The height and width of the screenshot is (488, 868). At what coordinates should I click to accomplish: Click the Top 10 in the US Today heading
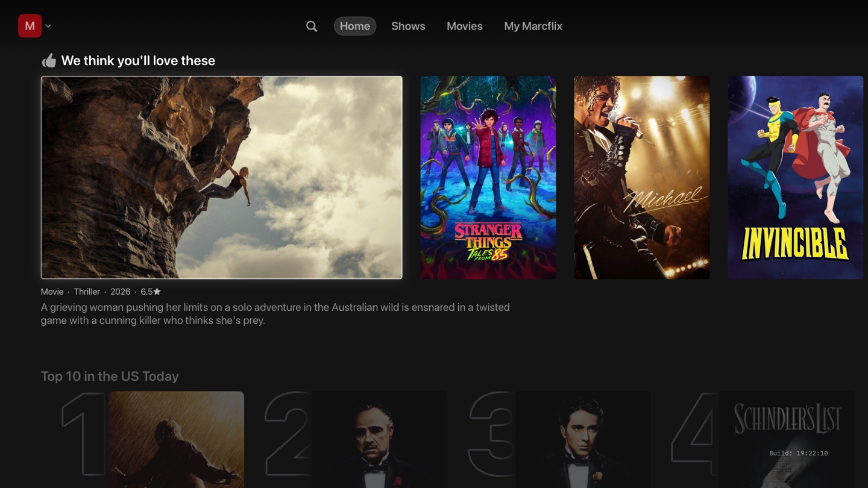(110, 377)
